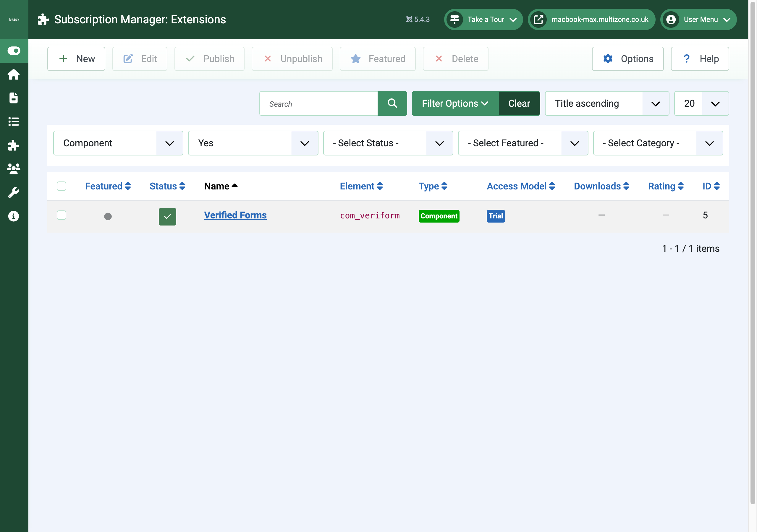Screen dimensions: 757x532
Task: Expand the User Menu
Action: click(x=698, y=20)
